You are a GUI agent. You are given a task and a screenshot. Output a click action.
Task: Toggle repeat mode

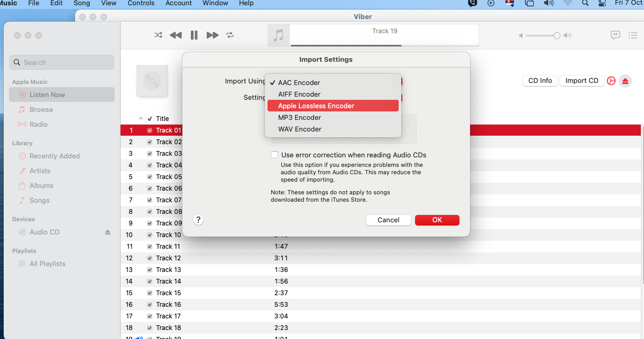pos(230,35)
